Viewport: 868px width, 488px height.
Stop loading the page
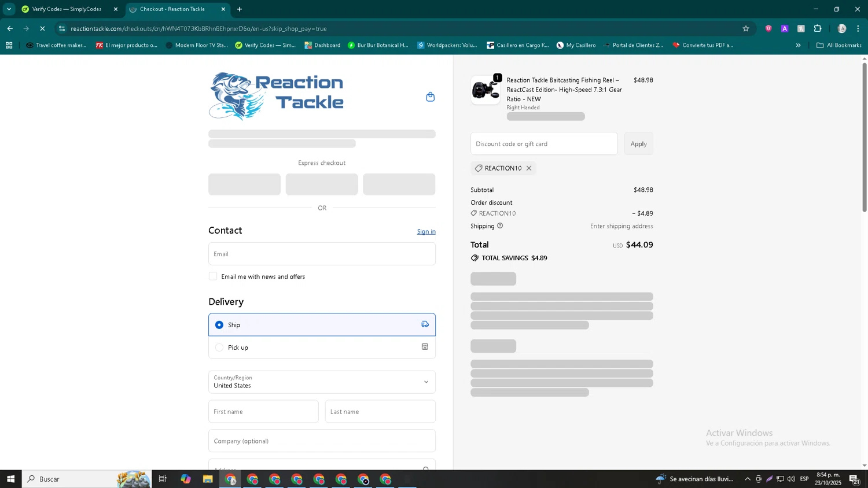click(x=42, y=28)
